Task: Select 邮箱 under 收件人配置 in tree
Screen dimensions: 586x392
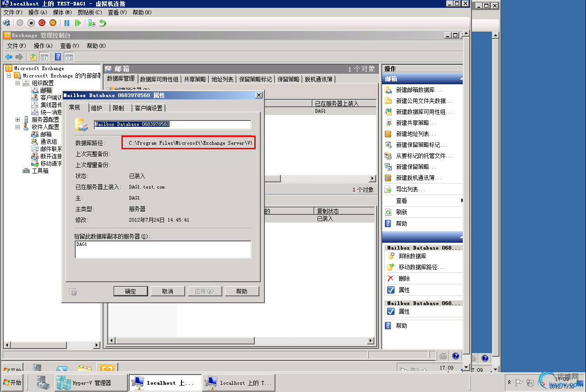Action: [x=46, y=134]
